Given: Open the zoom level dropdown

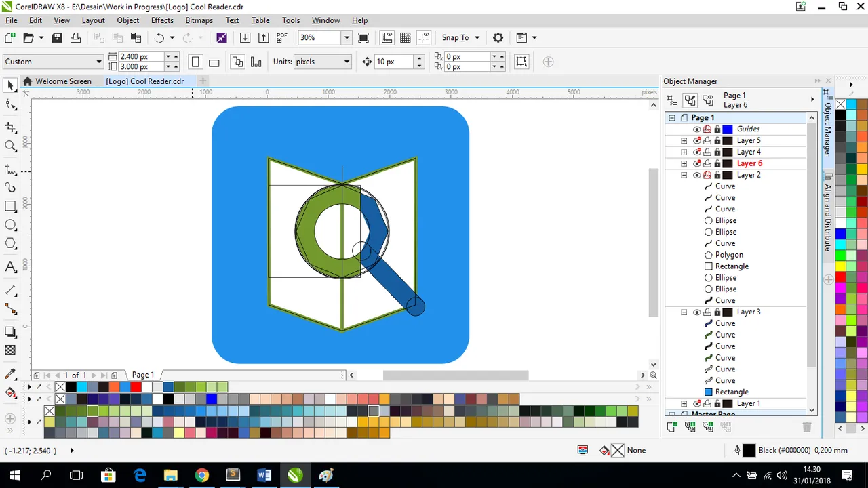Looking at the screenshot, I should tap(347, 38).
